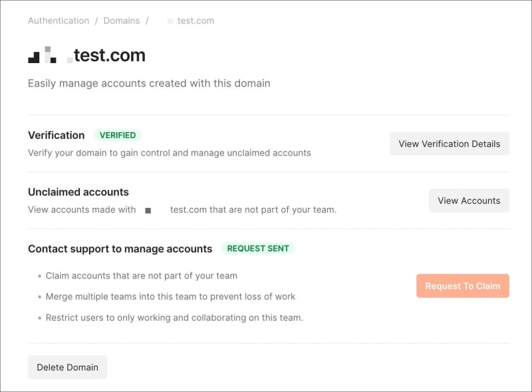
Task: Click the Unclaimed accounts heading
Action: (78, 192)
